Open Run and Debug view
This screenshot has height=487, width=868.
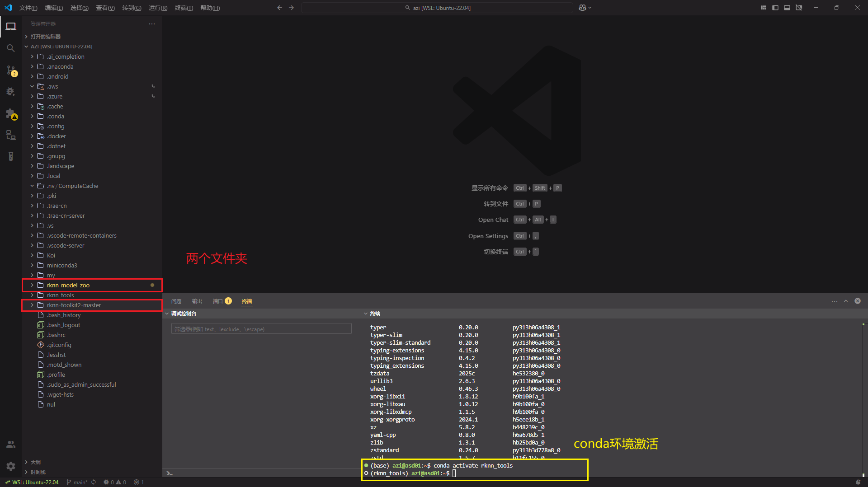pyautogui.click(x=11, y=92)
